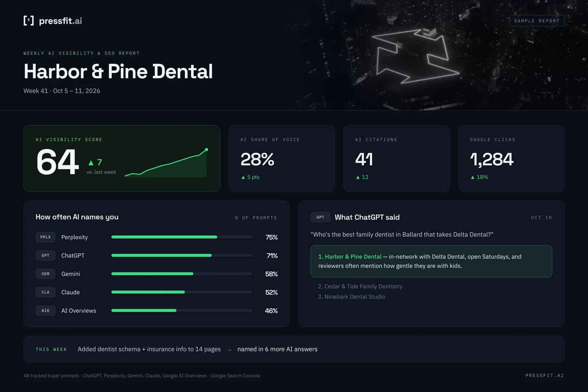Click the Gemini 58% progress bar
The image size is (588, 392).
coord(182,274)
